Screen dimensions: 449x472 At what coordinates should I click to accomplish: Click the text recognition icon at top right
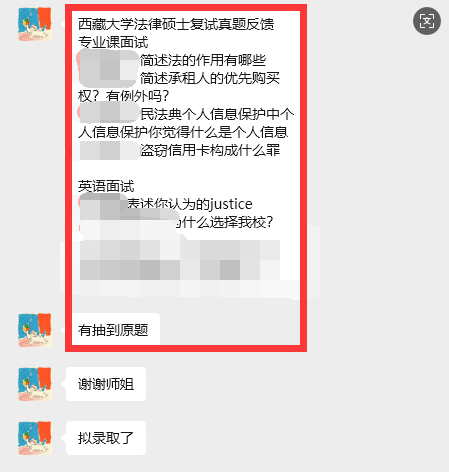[x=427, y=21]
